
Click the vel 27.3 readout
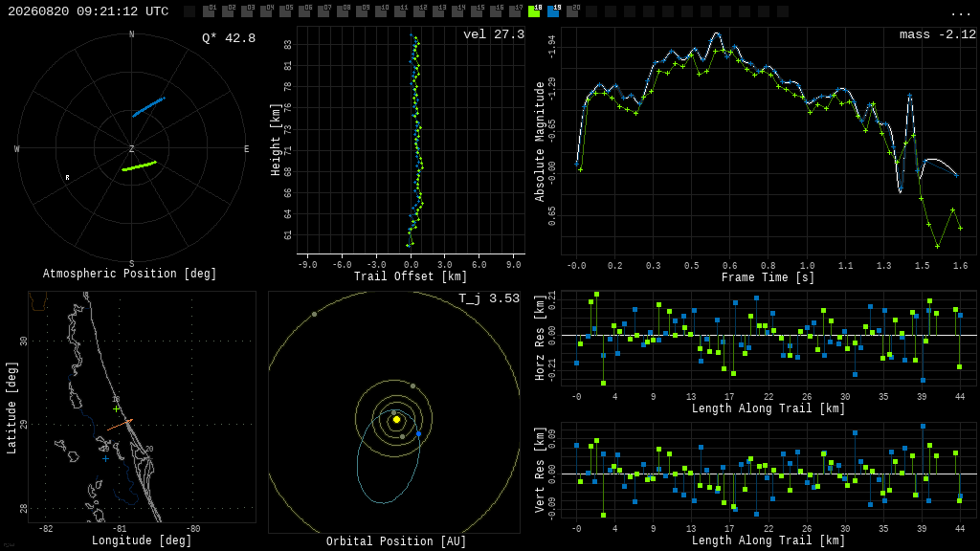pyautogui.click(x=494, y=34)
